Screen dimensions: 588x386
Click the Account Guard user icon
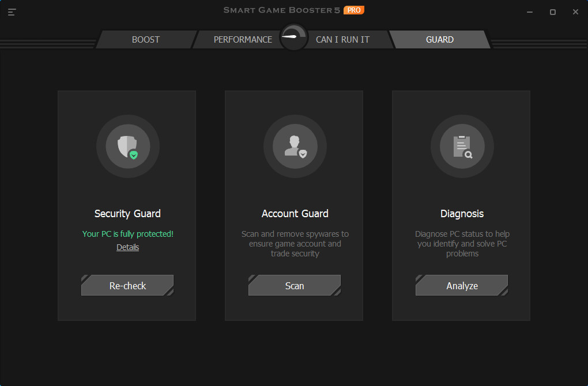click(295, 146)
